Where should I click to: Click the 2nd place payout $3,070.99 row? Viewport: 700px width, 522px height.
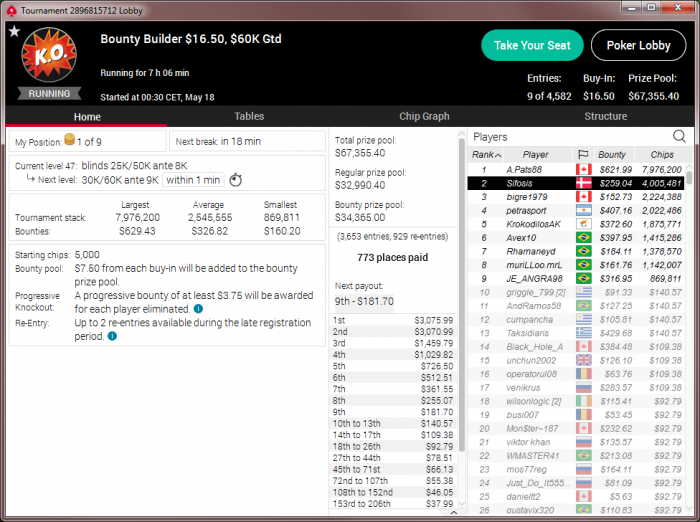pos(393,332)
